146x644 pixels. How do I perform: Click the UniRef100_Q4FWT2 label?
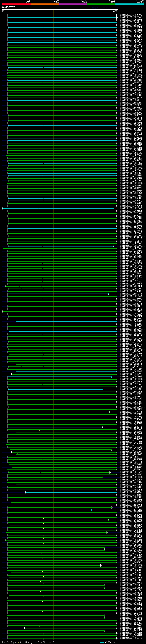coord(131,615)
